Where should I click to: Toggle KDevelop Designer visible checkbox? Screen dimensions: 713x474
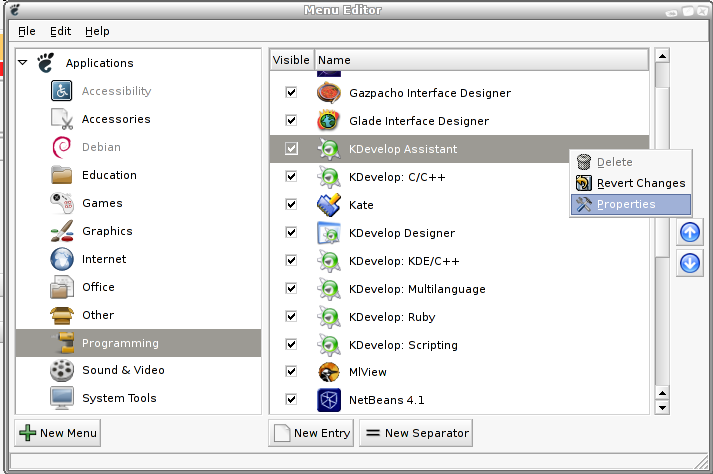coord(291,232)
